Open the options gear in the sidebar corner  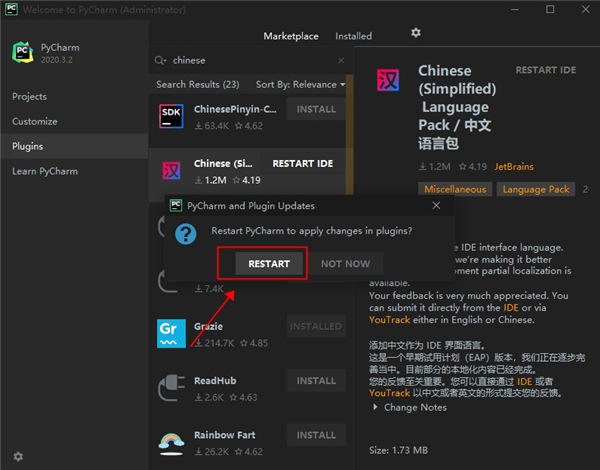tap(18, 456)
